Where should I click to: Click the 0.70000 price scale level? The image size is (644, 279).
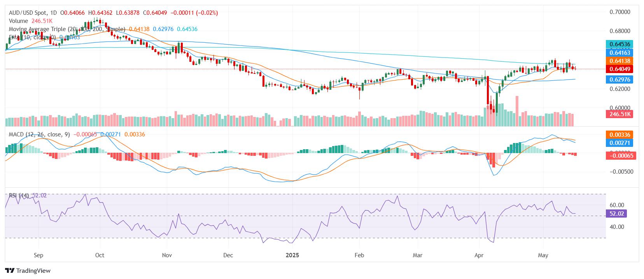tap(619, 12)
